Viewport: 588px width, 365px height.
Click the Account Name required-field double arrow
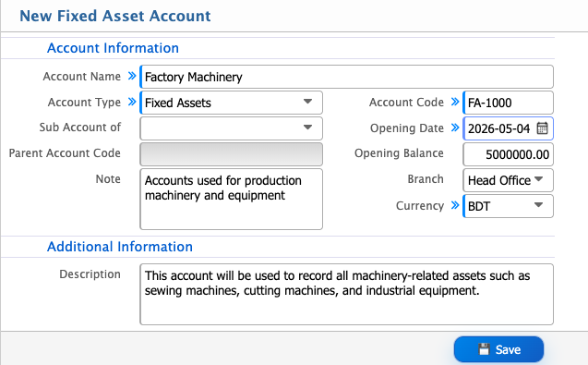[x=132, y=76]
